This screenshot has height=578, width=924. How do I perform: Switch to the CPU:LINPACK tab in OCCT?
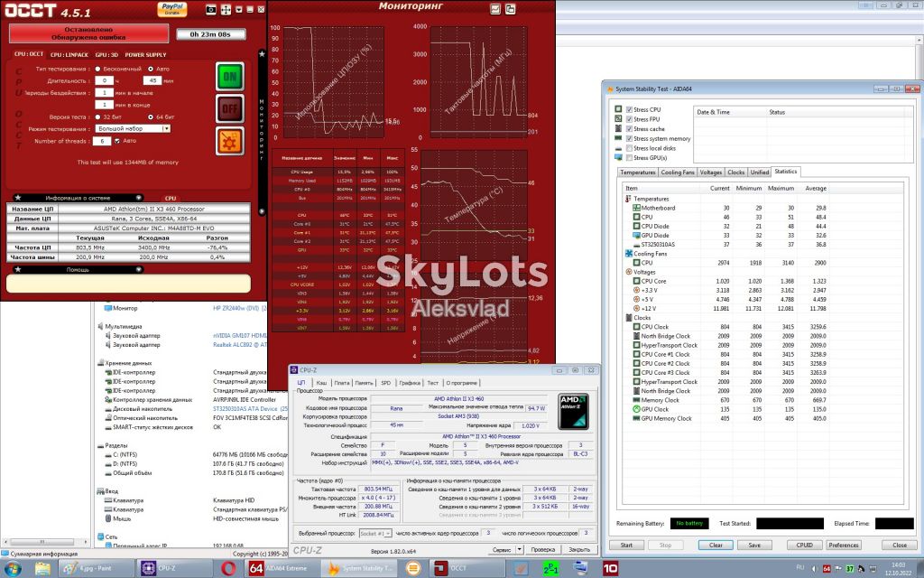tap(69, 55)
